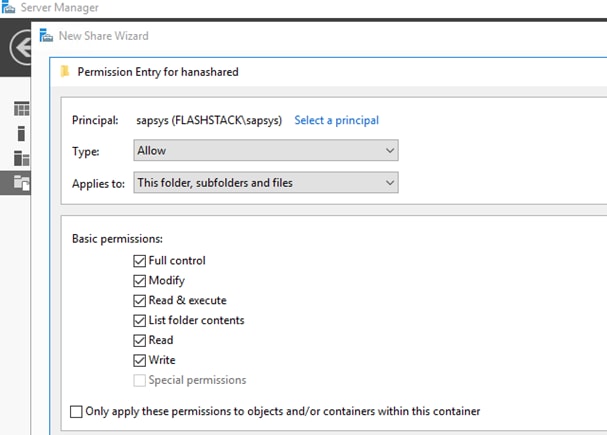Expand the Applies to dropdown

tap(266, 182)
